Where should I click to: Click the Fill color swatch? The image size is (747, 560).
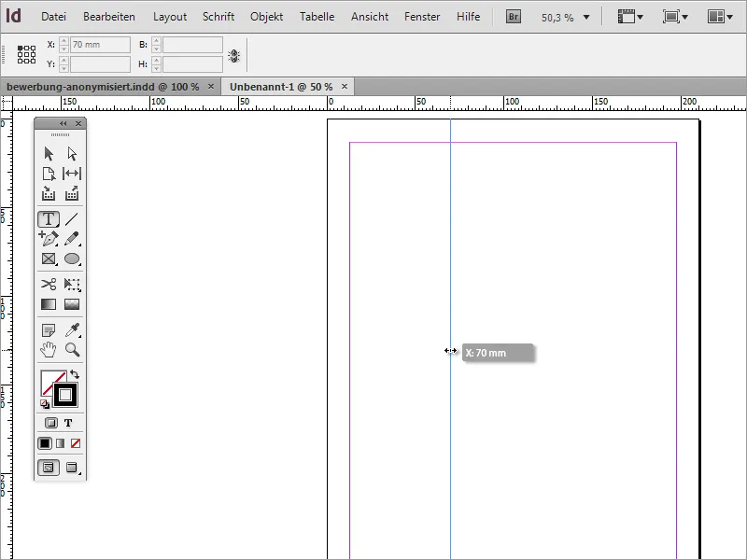pyautogui.click(x=51, y=381)
